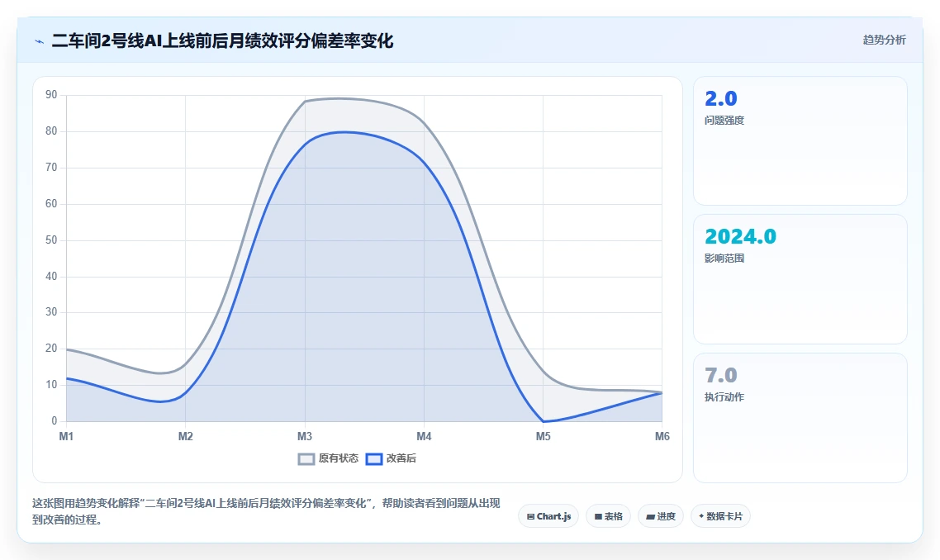
Task: Click the description paragraph starting 这张图用趋势变化
Action: 266,511
